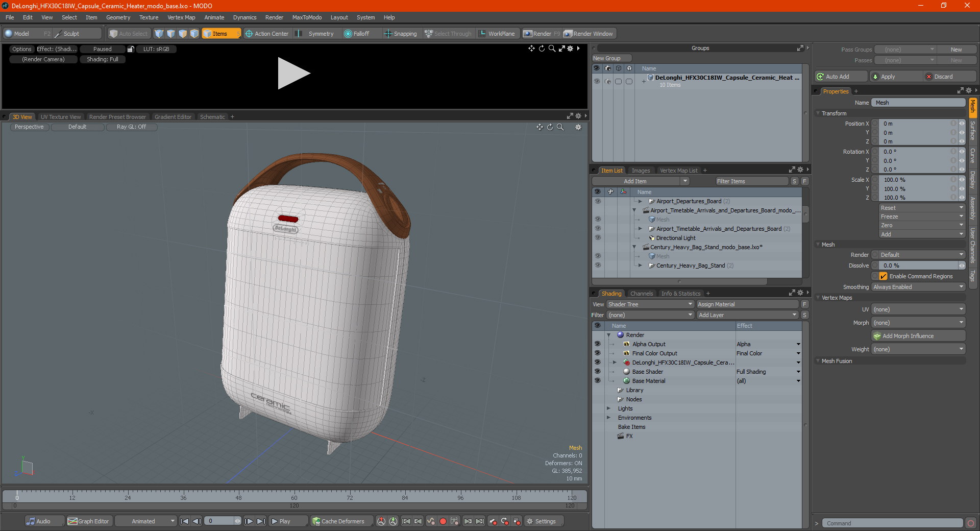Switch to UV Texture View tab
Viewport: 980px width, 531px height.
(x=61, y=117)
